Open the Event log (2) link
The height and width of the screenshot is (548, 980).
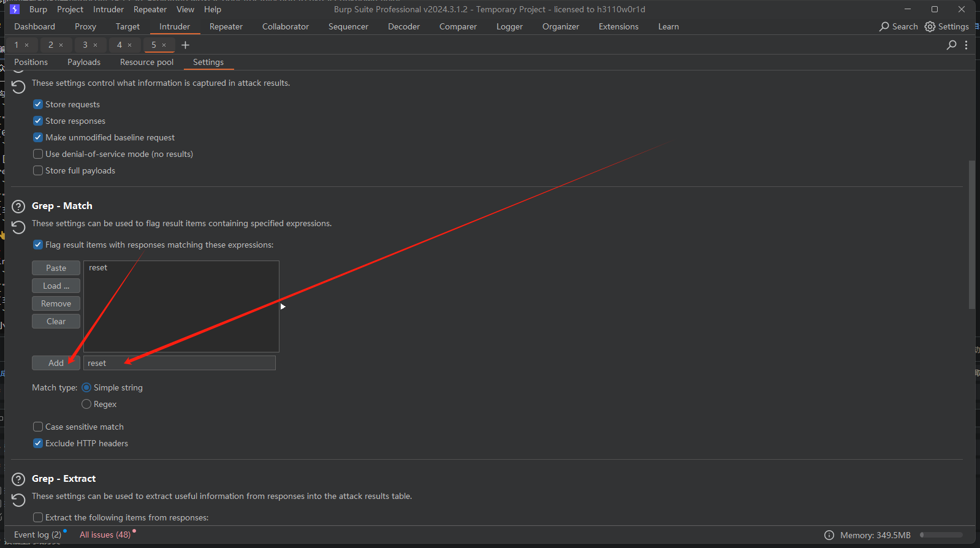pos(37,535)
